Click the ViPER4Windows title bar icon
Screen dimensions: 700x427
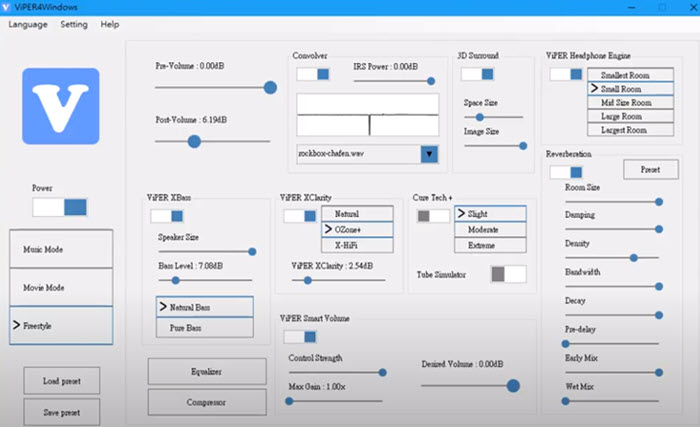[x=6, y=7]
